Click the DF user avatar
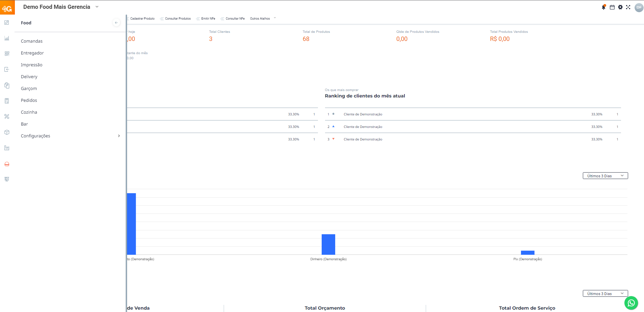Image resolution: width=644 pixels, height=312 pixels. click(639, 7)
